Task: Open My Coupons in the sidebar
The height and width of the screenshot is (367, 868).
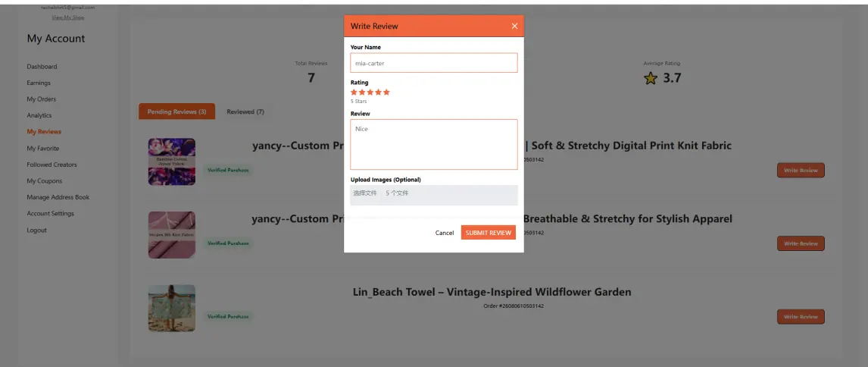Action: (45, 180)
